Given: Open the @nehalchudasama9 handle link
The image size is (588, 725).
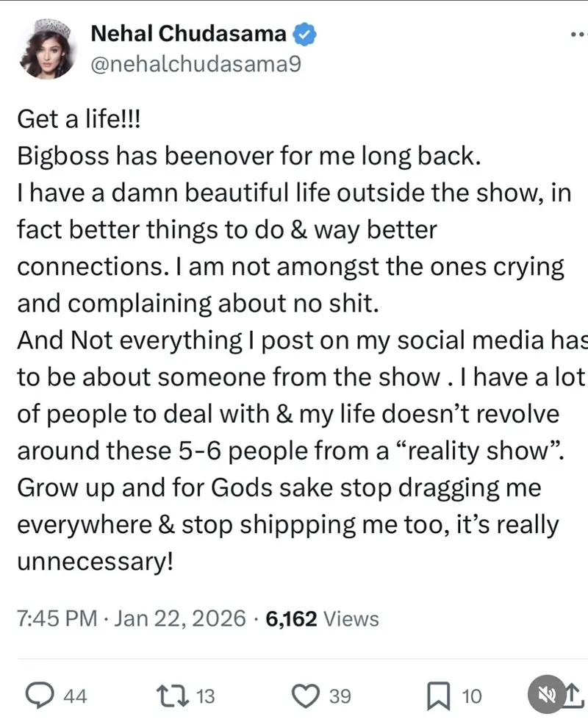Looking at the screenshot, I should [x=195, y=65].
